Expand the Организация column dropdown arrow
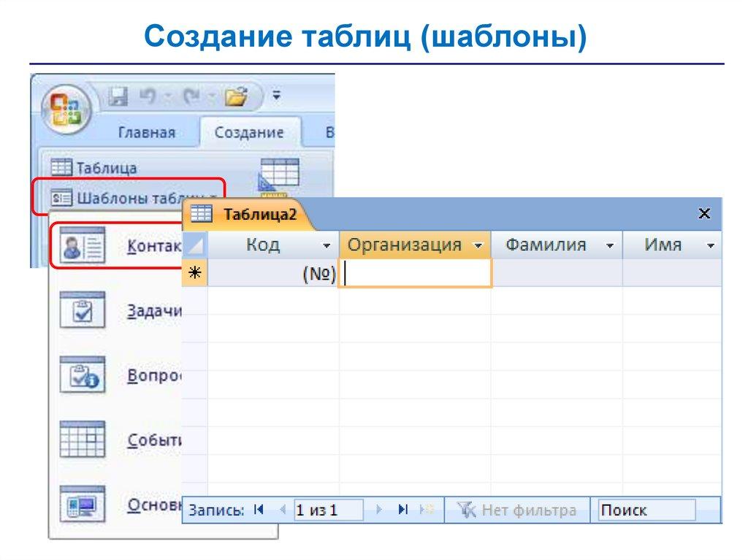Image resolution: width=748 pixels, height=560 pixels. [x=478, y=246]
